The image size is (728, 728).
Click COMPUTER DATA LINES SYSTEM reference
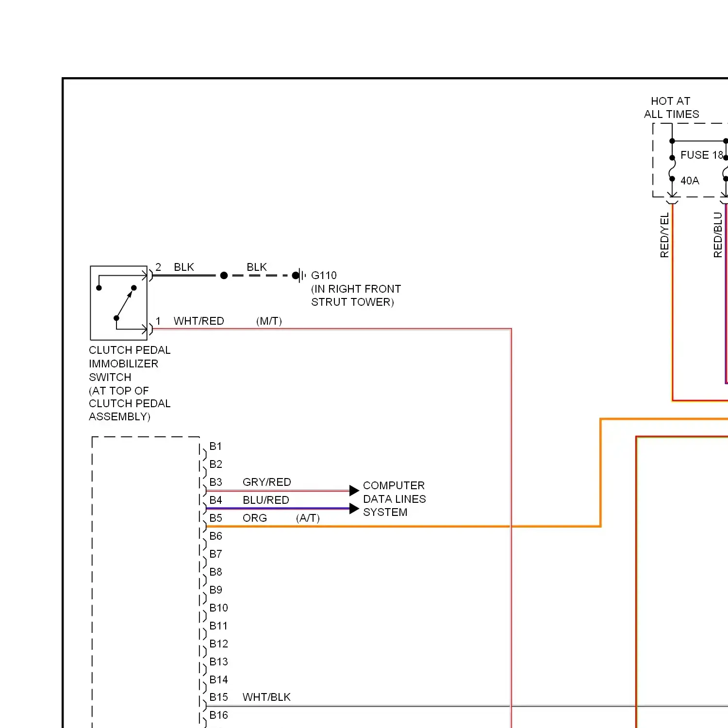point(394,498)
